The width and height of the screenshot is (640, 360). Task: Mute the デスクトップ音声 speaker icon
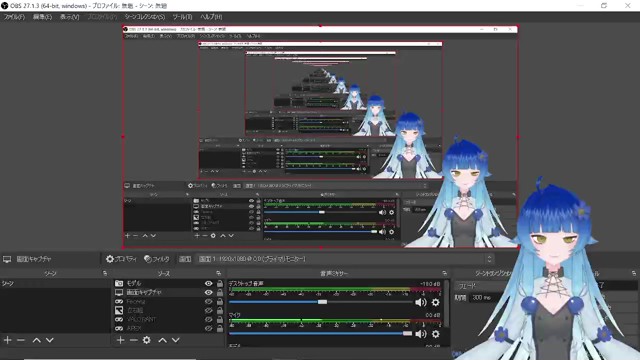click(420, 302)
